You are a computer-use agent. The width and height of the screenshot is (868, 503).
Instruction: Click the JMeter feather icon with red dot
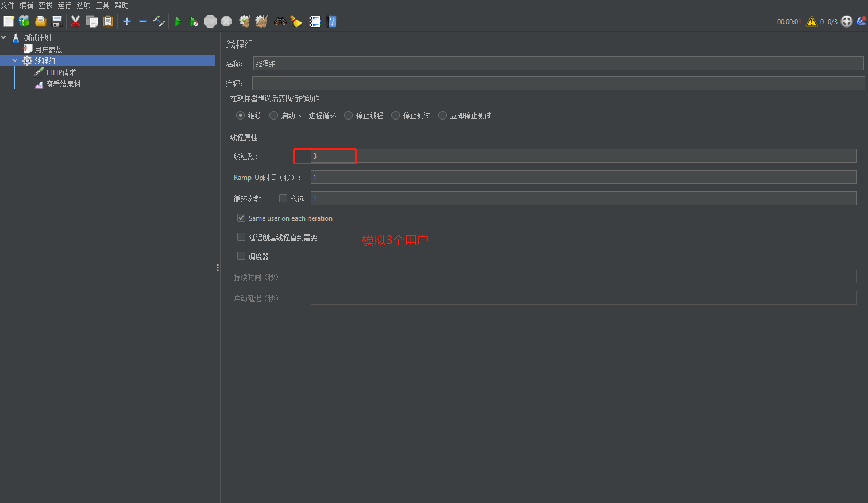(861, 21)
